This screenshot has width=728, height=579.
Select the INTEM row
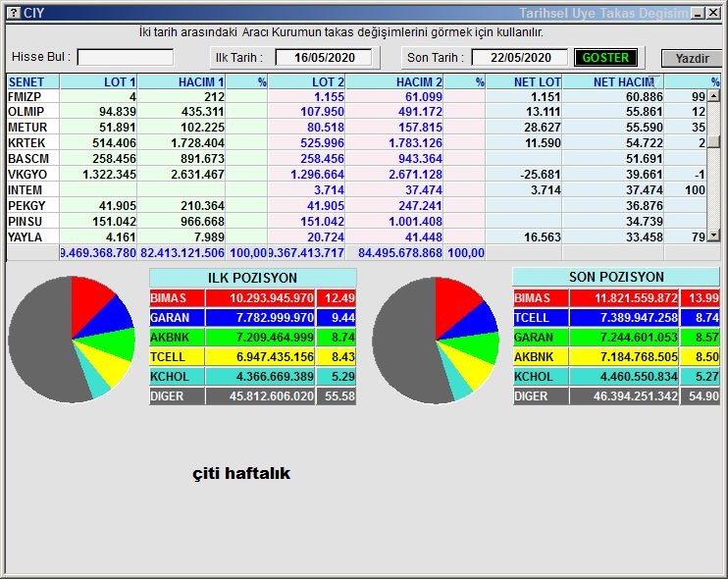356,190
